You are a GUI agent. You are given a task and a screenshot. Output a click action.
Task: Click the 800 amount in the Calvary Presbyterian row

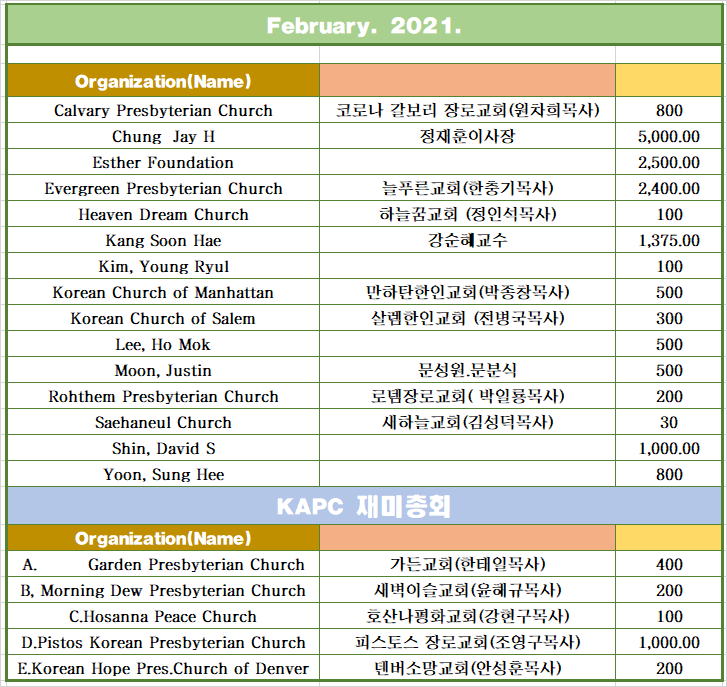point(669,110)
